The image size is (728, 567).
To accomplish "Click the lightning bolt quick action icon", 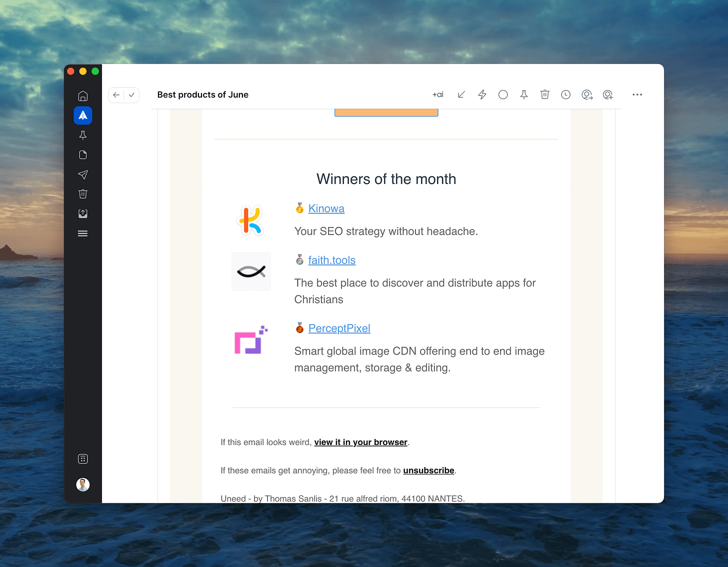I will pos(482,94).
